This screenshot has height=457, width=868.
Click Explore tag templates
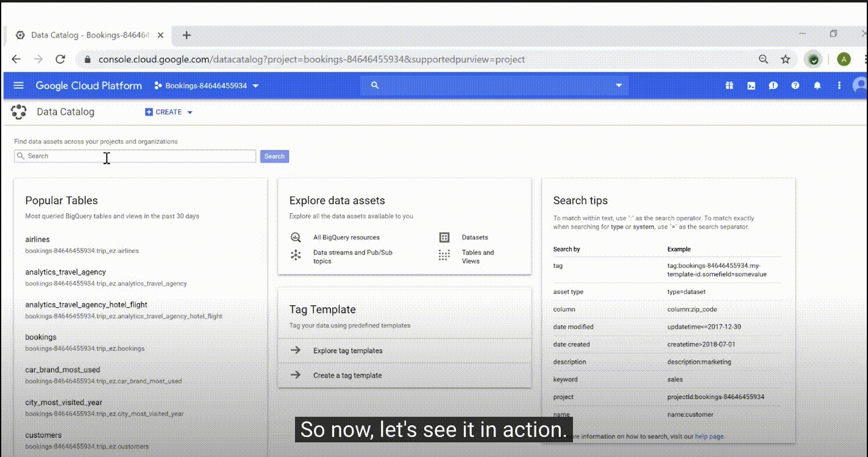point(348,351)
